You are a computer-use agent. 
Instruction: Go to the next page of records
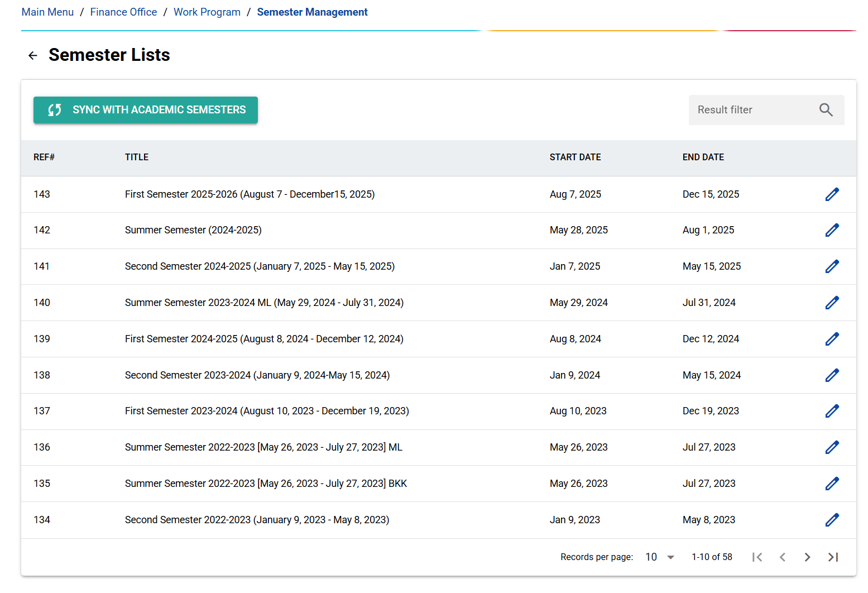click(807, 557)
